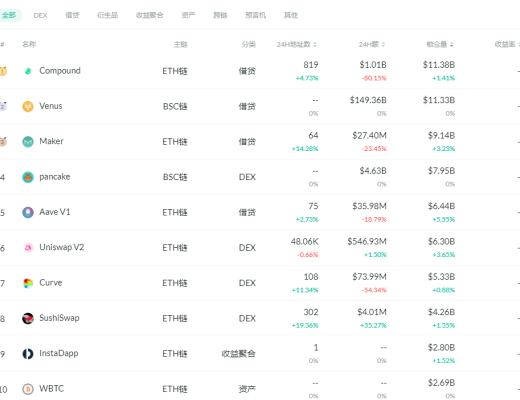Click the Curve logo icon
The image size is (520, 400).
(28, 283)
